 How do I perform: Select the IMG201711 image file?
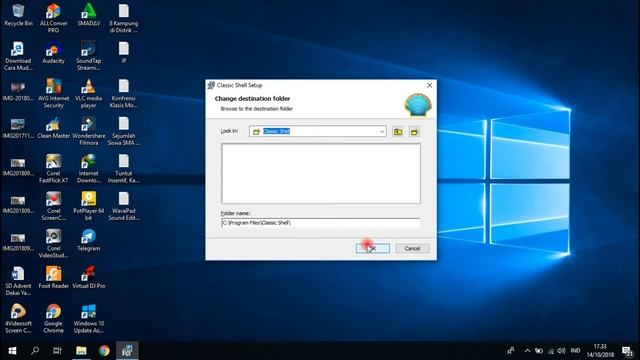tap(18, 128)
